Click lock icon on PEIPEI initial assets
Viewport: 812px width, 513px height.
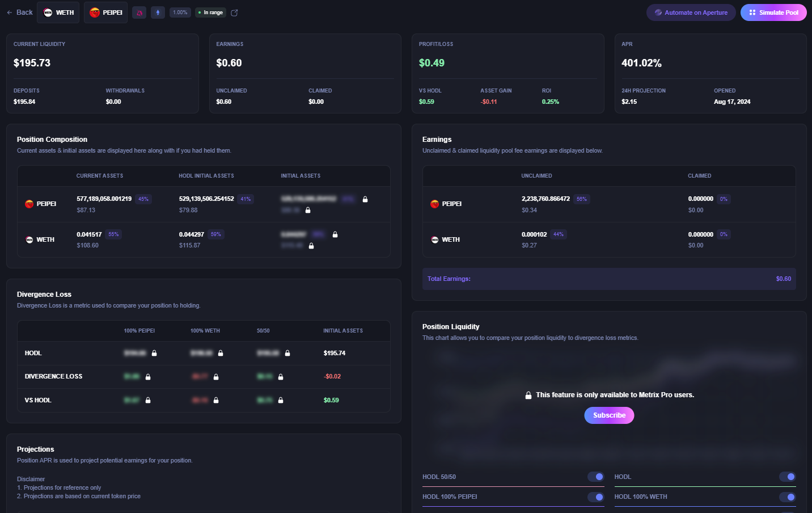pos(365,199)
